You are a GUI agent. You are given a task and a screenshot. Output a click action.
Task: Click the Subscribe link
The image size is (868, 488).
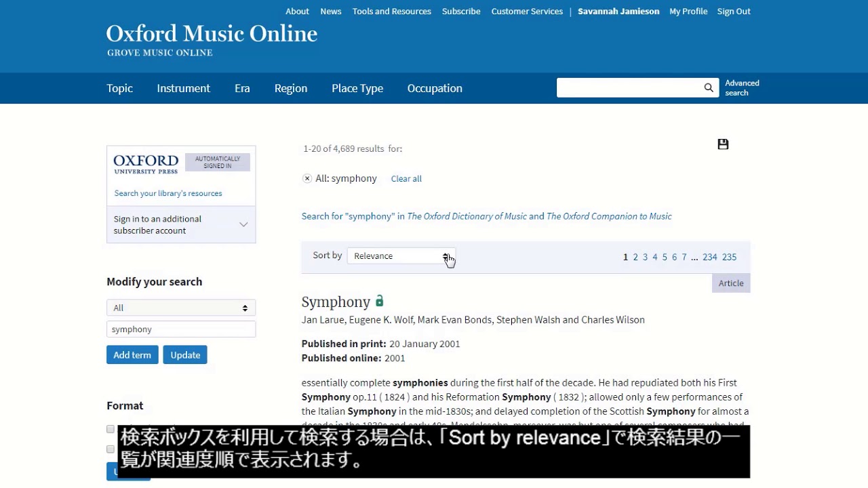click(x=461, y=12)
